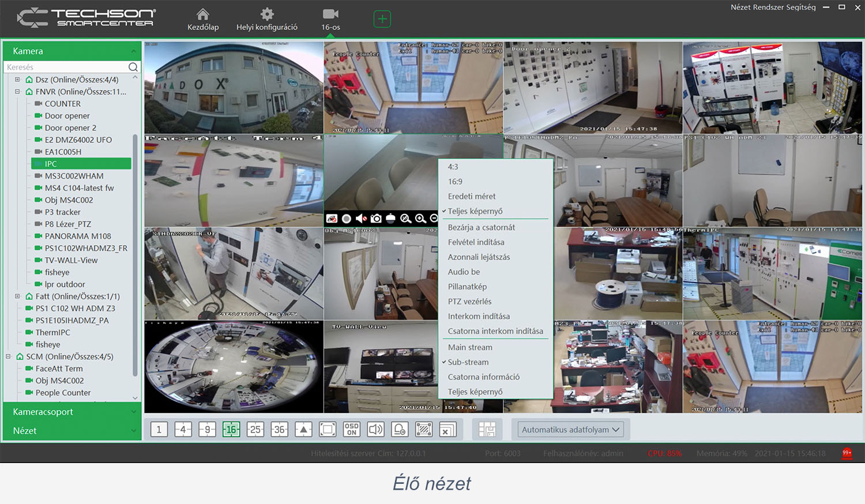Click the fullscreen icon in bottom toolbar
The height and width of the screenshot is (504, 865).
[328, 430]
